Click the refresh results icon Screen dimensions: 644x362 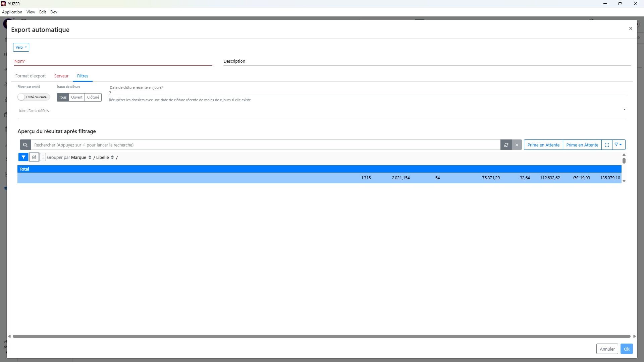pyautogui.click(x=506, y=145)
